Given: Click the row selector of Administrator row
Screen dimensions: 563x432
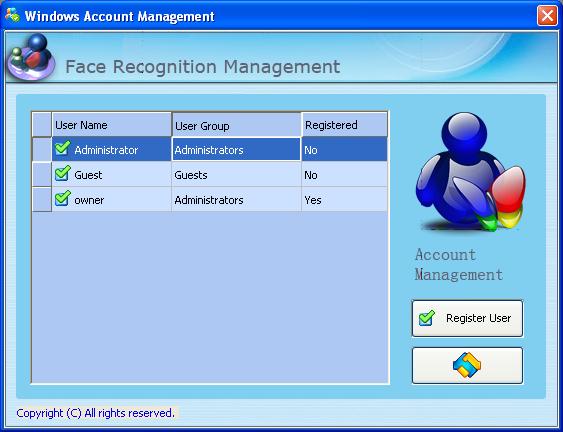Looking at the screenshot, I should 42,149.
